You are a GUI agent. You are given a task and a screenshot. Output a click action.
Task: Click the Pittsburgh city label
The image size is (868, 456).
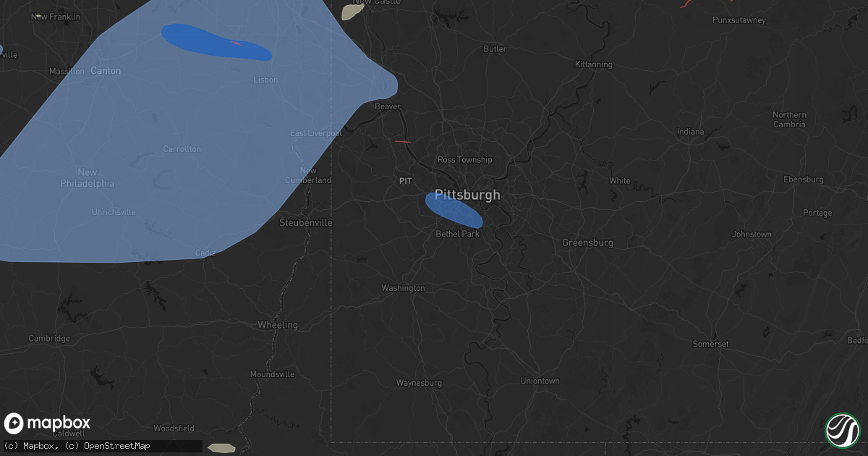click(x=467, y=195)
